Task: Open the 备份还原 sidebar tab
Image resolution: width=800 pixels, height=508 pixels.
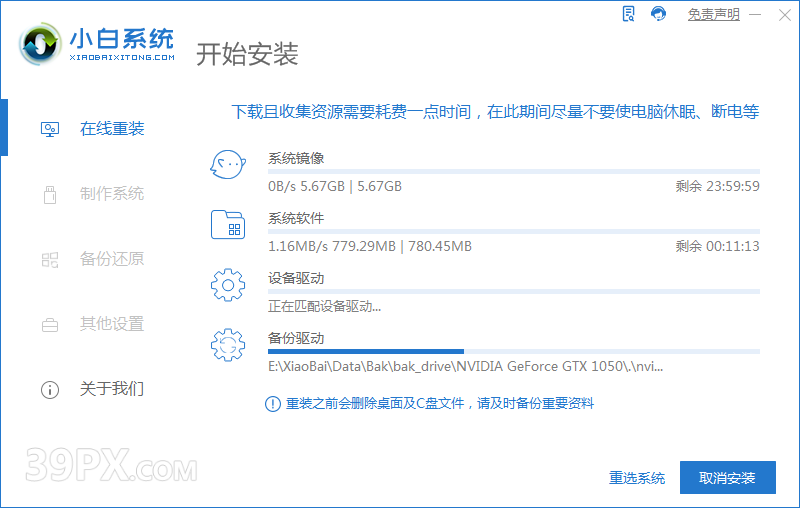Action: (111, 258)
